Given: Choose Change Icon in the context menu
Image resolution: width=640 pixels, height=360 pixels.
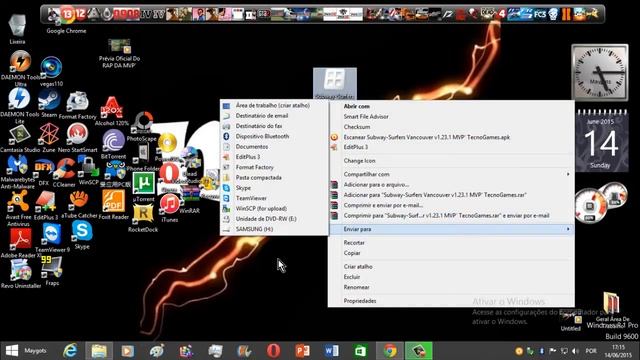Looking at the screenshot, I should pyautogui.click(x=359, y=160).
